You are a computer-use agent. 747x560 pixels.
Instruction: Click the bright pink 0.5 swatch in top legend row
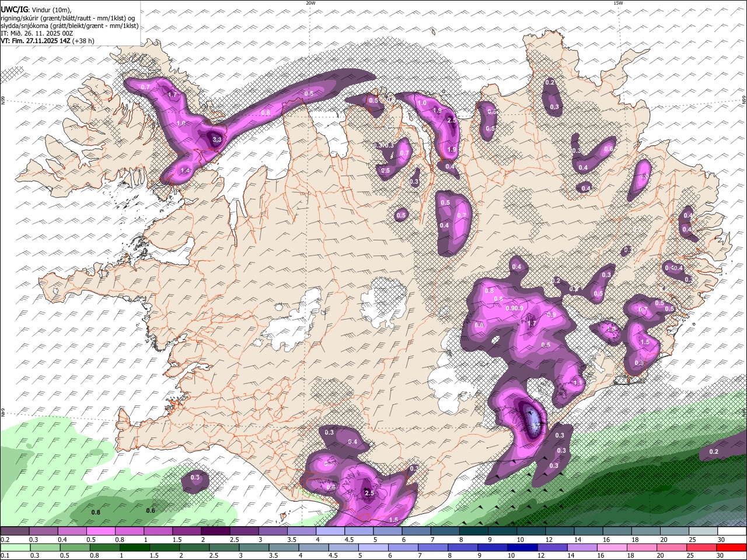100,531
